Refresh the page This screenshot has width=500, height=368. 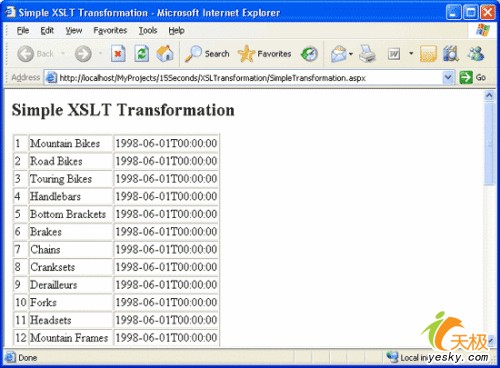pyautogui.click(x=141, y=54)
